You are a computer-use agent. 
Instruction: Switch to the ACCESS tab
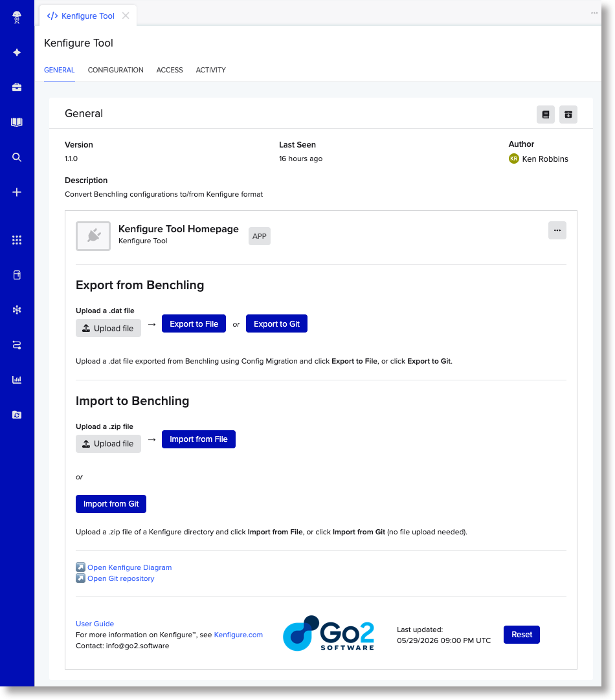coord(170,70)
